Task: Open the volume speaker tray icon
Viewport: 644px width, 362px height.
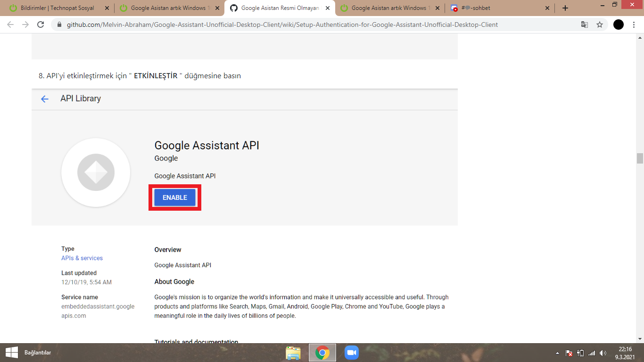Action: tap(603, 353)
